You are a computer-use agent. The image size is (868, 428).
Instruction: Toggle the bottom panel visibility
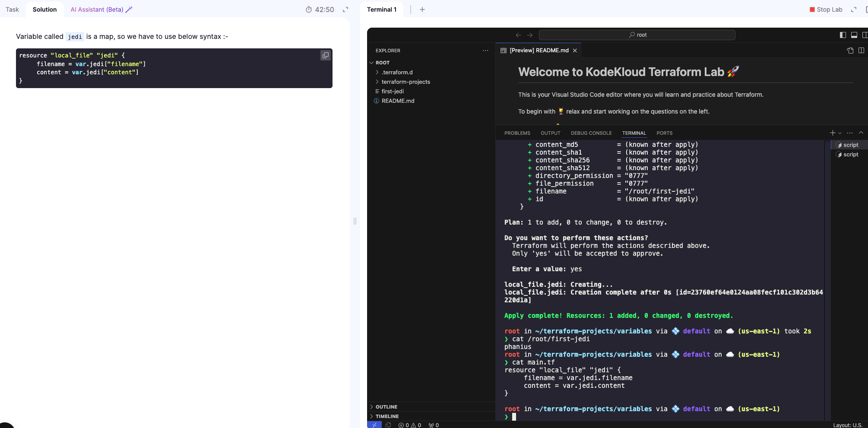[x=854, y=35]
